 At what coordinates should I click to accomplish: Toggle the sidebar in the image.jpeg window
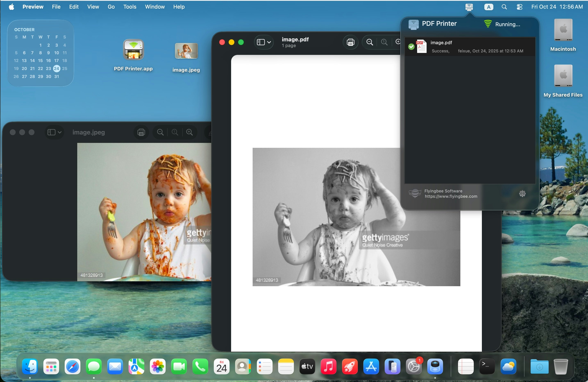(x=51, y=132)
